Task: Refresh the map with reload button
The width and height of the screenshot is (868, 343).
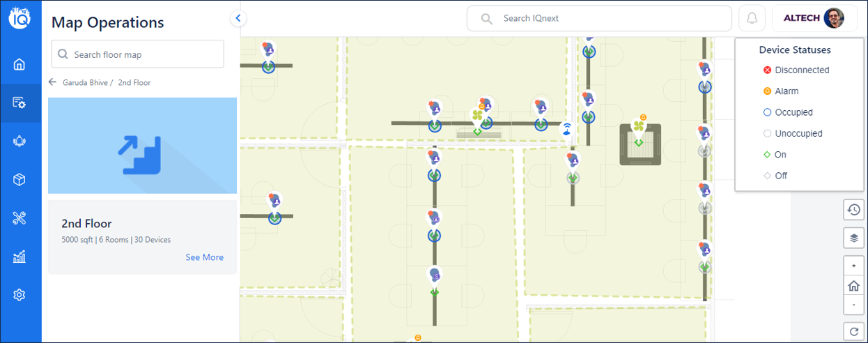Action: click(x=853, y=331)
